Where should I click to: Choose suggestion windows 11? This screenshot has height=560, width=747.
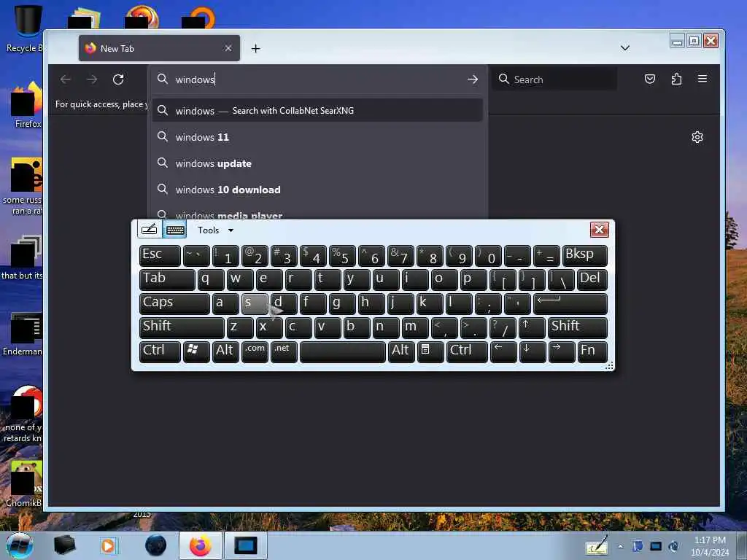click(318, 137)
